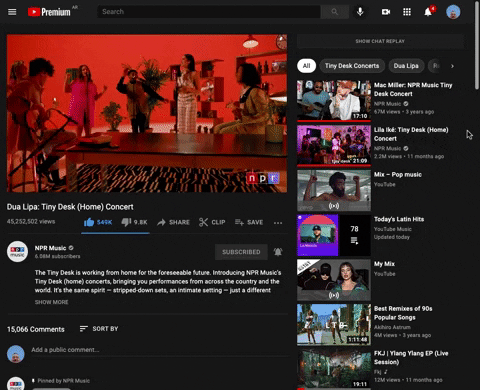The height and width of the screenshot is (390, 480).
Task: Click the NPR logo watermark in player
Action: click(263, 178)
